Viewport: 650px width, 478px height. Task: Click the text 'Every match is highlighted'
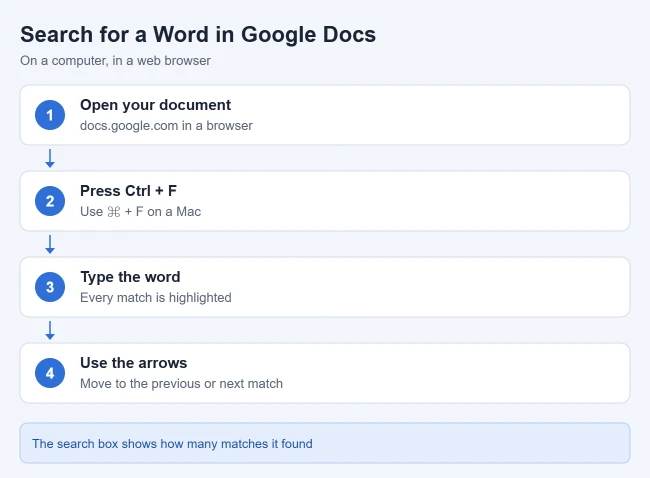(x=156, y=298)
